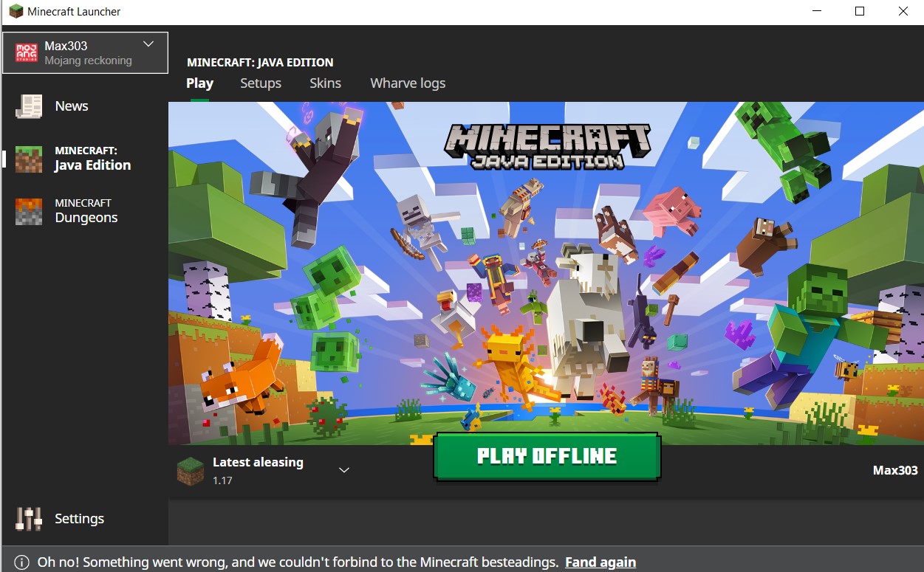This screenshot has width=924, height=572.
Task: Switch to the Wharve logs tab
Action: pos(408,83)
